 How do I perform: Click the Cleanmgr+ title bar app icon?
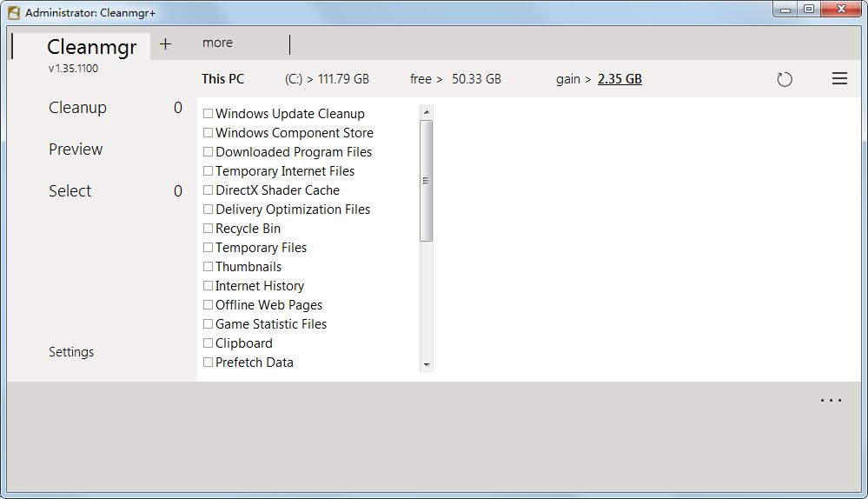click(x=14, y=12)
